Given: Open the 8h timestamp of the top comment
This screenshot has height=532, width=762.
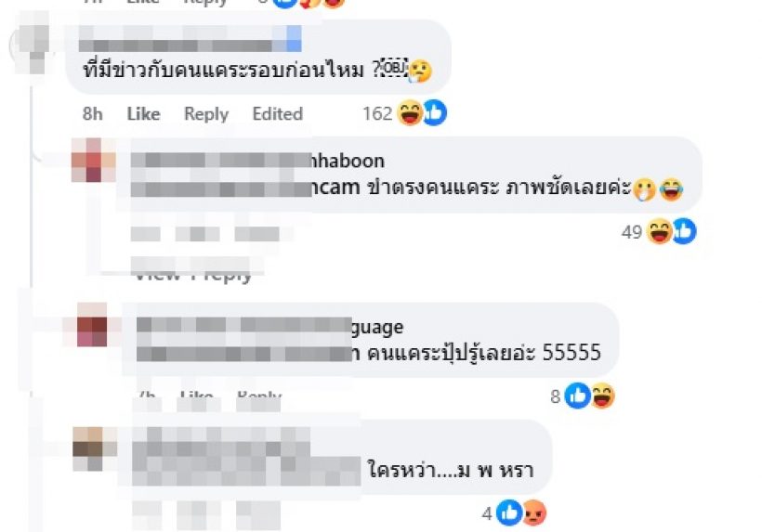Looking at the screenshot, I should (92, 113).
